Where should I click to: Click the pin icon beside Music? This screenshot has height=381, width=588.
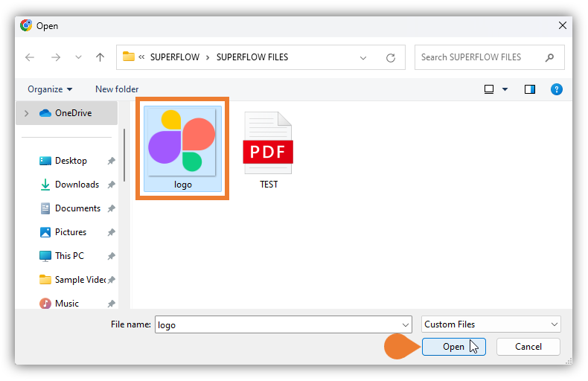pos(112,304)
